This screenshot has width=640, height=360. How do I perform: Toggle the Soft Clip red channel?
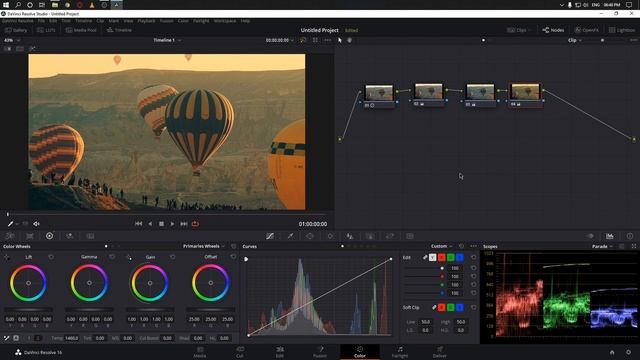442,307
